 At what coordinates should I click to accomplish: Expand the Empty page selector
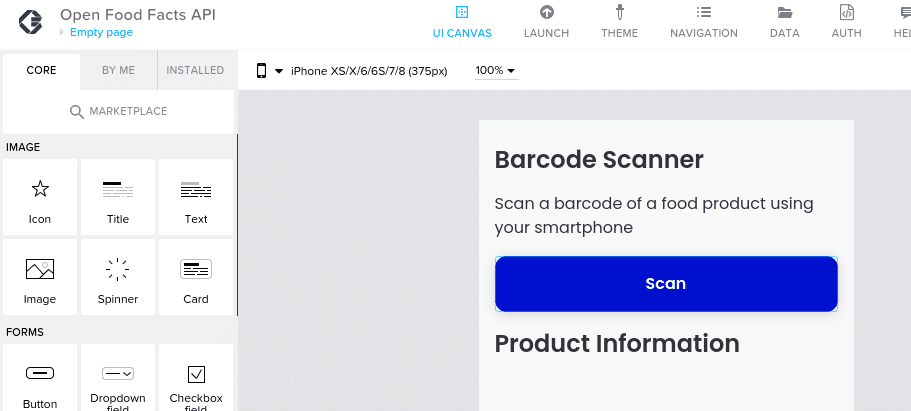click(96, 33)
